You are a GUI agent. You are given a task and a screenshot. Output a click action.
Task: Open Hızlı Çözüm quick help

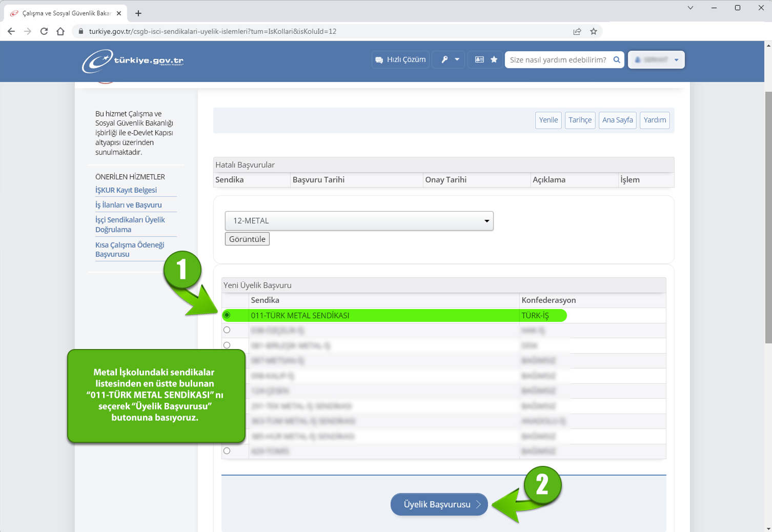coord(400,59)
